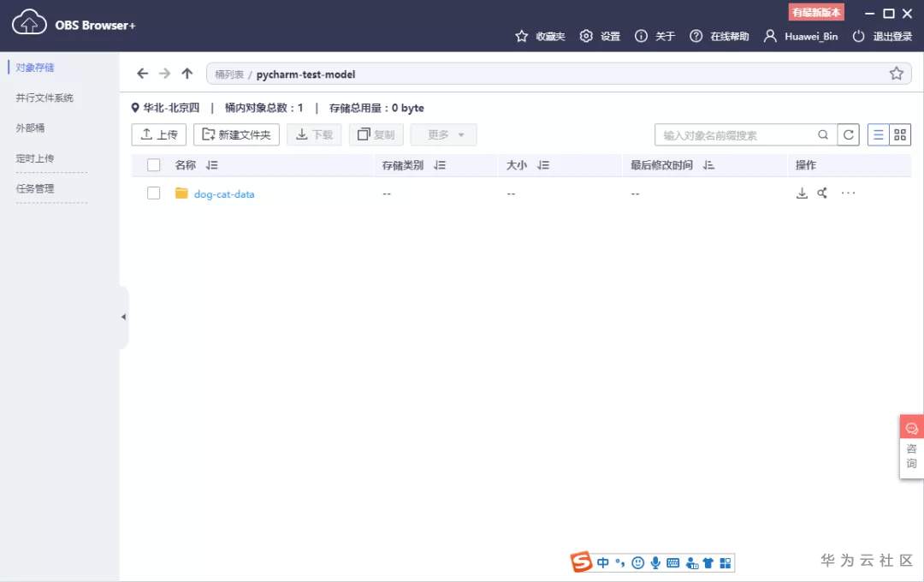The height and width of the screenshot is (582, 924).
Task: Click pycharm-test-model in the breadcrumb
Action: [305, 74]
